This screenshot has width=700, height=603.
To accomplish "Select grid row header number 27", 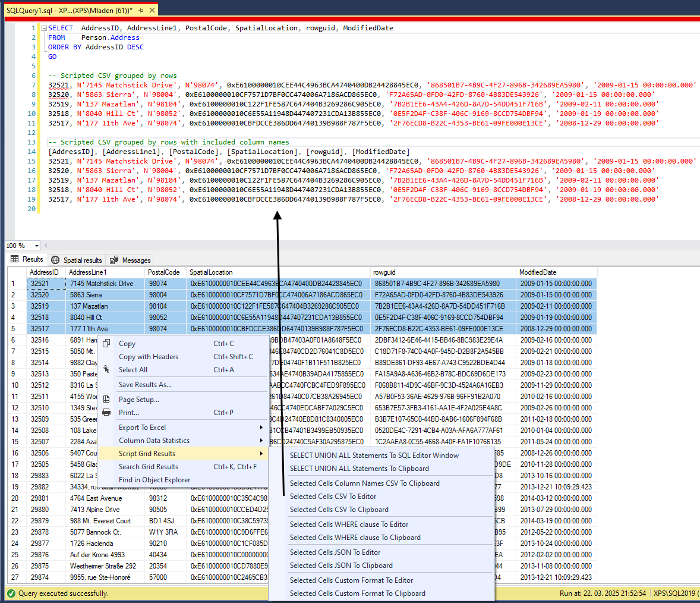I will (x=17, y=577).
